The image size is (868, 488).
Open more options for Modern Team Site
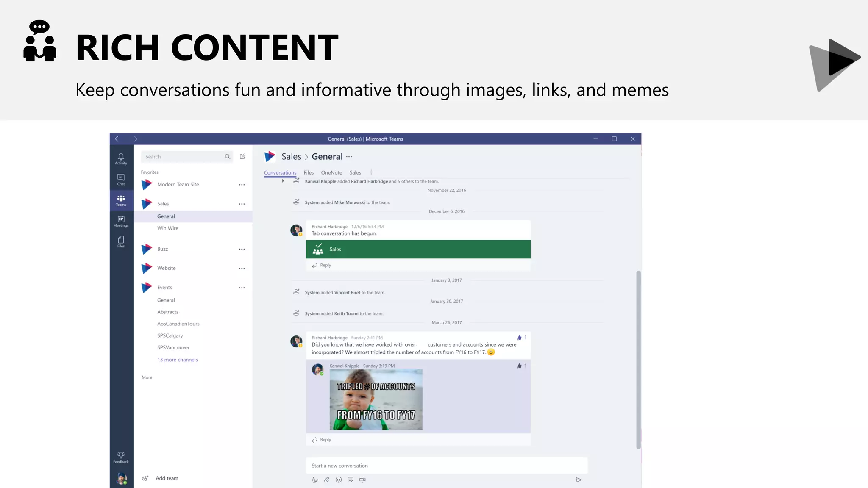point(242,185)
